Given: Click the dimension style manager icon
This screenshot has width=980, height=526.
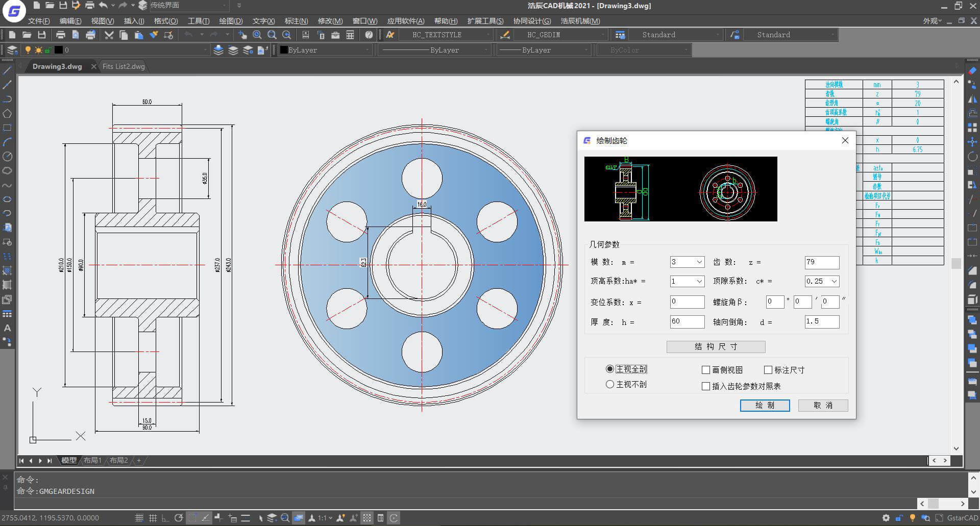Looking at the screenshot, I should click(505, 35).
